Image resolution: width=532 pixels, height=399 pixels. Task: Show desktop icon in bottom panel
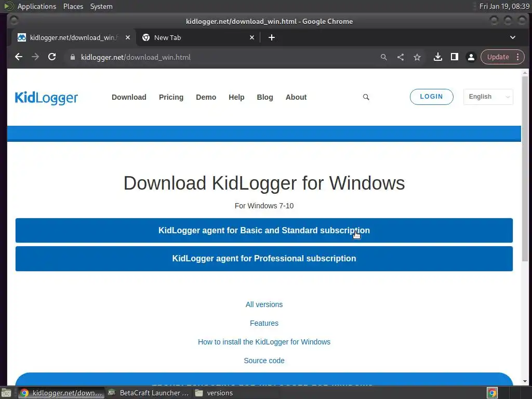(x=6, y=393)
